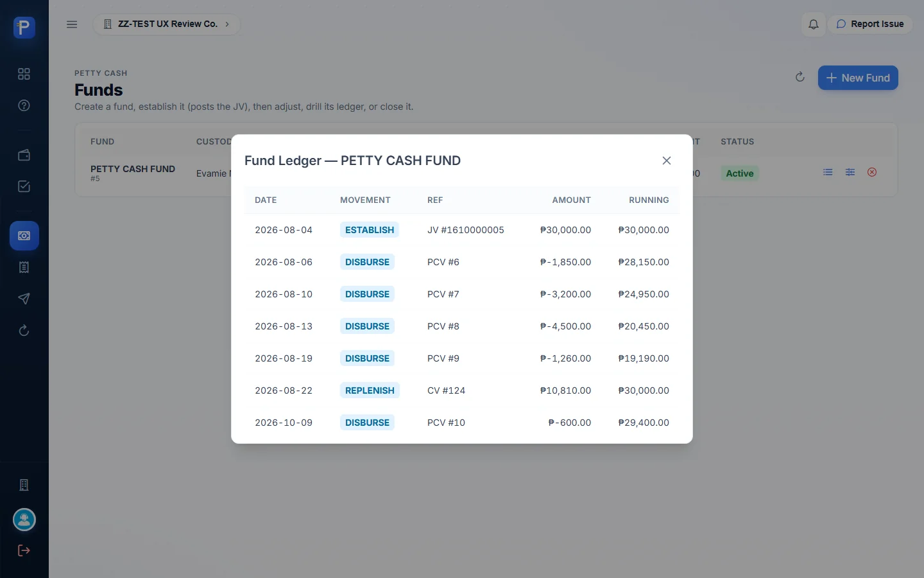This screenshot has width=924, height=578.
Task: Open the ZZ-TEST UX Review Co. company switcher
Action: [167, 24]
